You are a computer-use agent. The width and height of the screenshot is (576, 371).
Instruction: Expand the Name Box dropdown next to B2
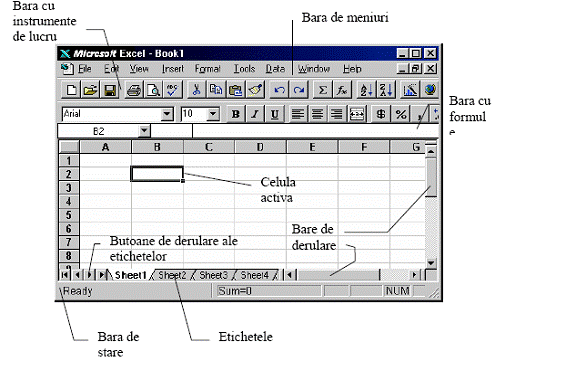144,130
